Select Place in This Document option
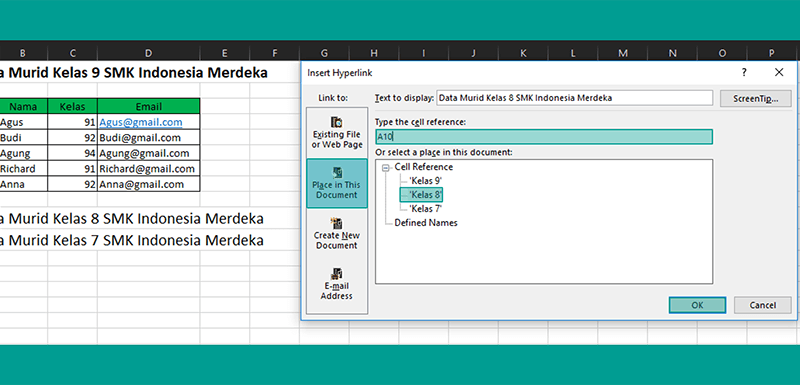 click(337, 183)
